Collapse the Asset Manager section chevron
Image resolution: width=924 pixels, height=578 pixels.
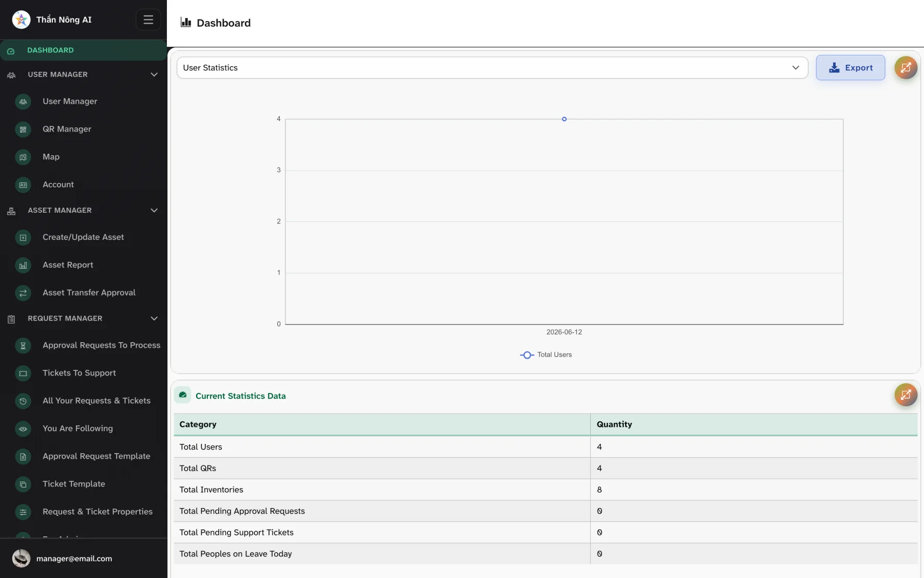[154, 211]
